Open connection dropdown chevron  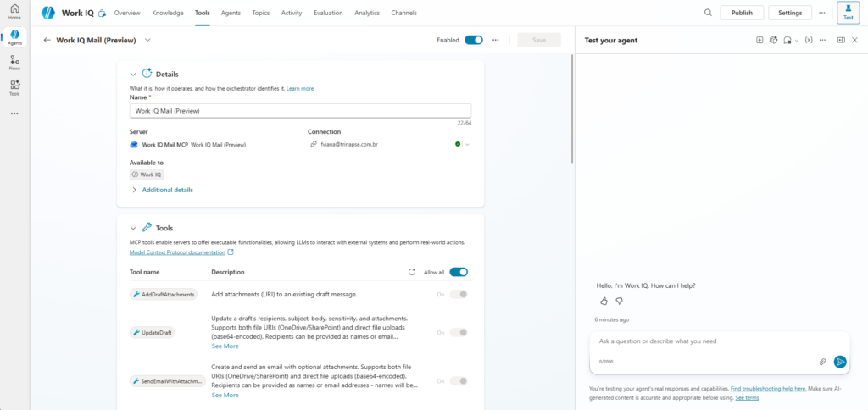click(x=467, y=144)
